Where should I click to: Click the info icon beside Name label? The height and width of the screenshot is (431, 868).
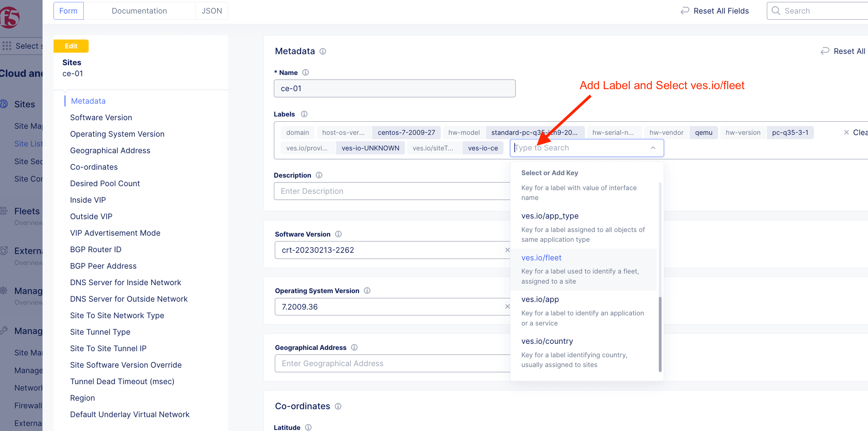coord(305,72)
